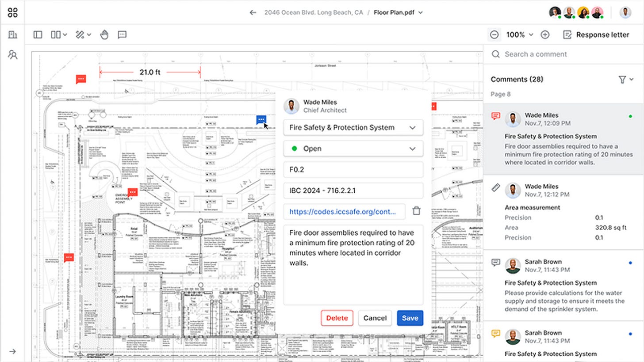Zoom out with the minus icon

(494, 34)
